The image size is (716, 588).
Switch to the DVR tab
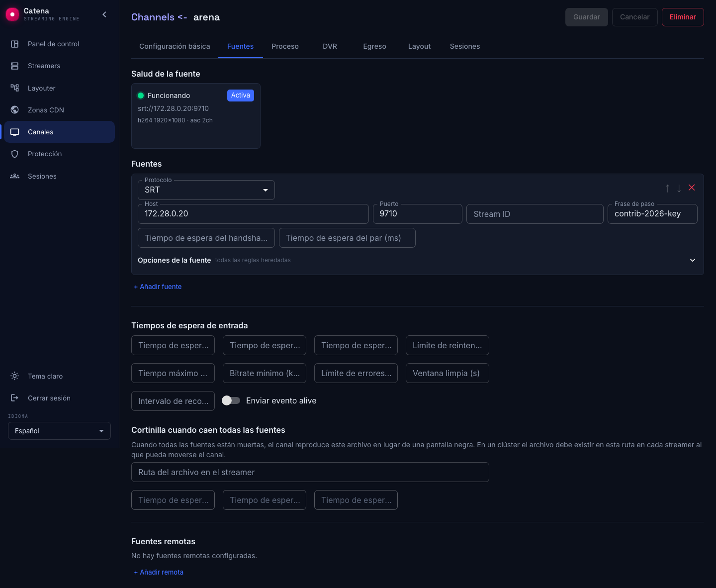[x=330, y=46]
